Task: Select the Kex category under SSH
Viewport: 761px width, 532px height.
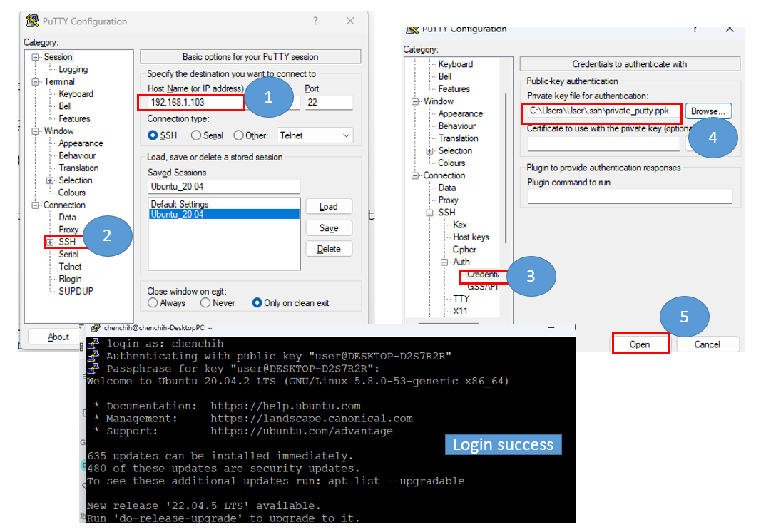Action: point(459,225)
